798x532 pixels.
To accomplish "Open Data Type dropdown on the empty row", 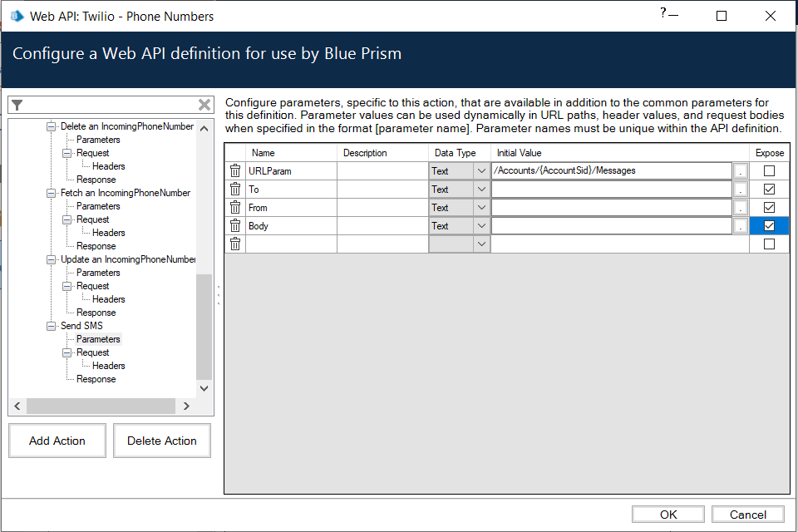I will pos(481,244).
